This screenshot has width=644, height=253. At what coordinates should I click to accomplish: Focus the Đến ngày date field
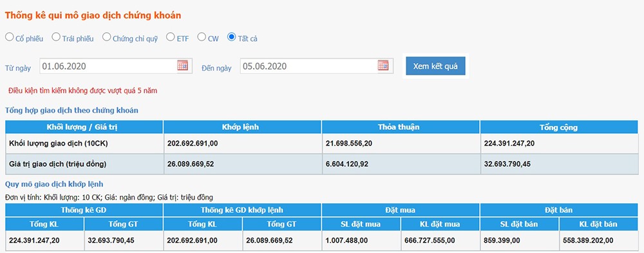coord(317,66)
